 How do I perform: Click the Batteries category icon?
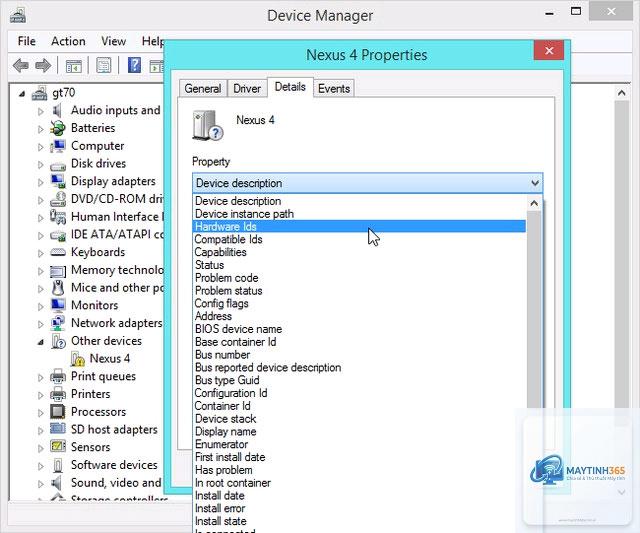point(58,128)
